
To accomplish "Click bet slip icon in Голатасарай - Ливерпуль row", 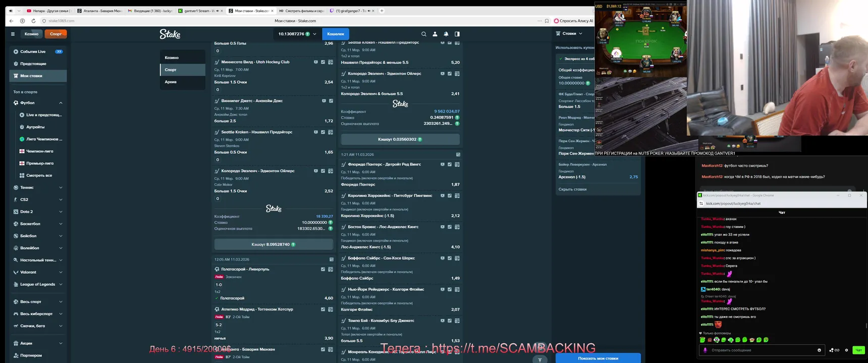I will pyautogui.click(x=331, y=269).
